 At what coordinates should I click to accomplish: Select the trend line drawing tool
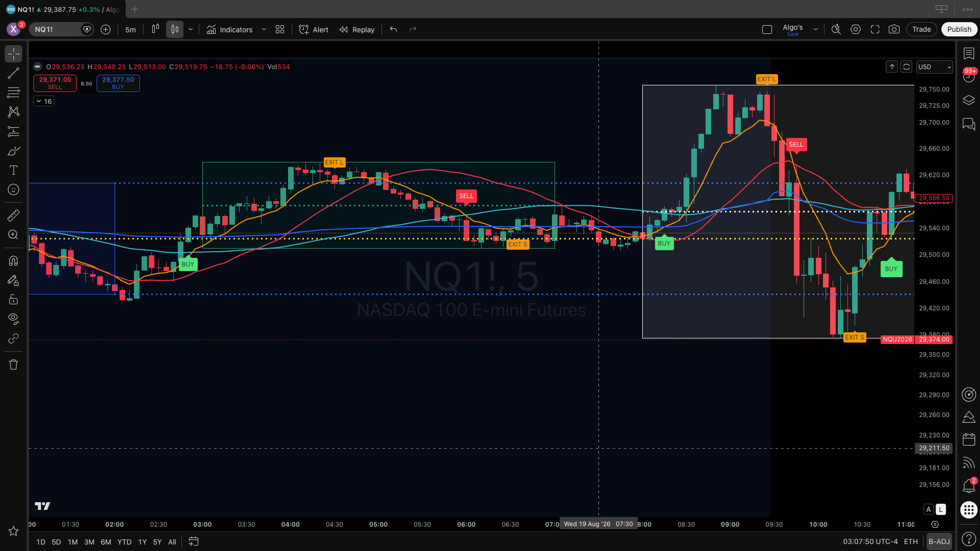(x=13, y=73)
